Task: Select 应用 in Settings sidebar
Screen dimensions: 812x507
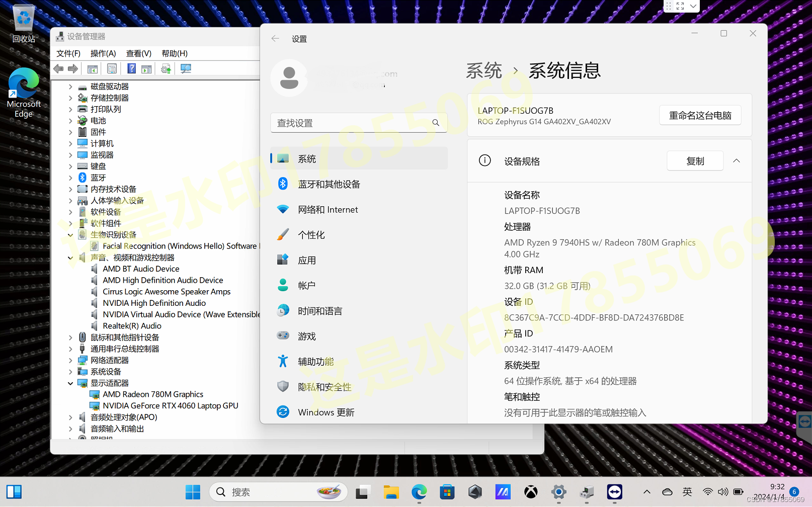Action: (x=359, y=260)
